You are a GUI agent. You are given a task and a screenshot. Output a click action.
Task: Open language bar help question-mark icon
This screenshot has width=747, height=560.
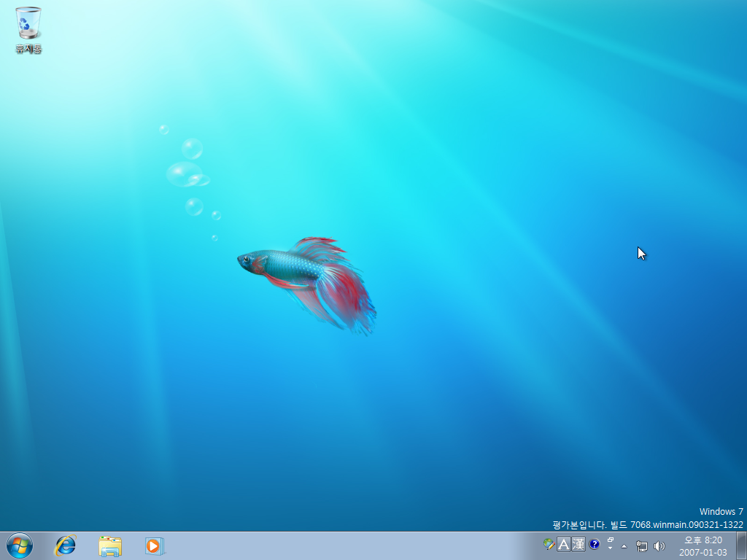click(594, 544)
